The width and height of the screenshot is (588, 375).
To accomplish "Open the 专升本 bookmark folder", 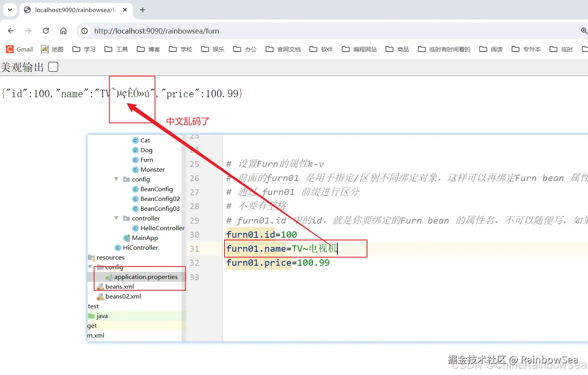I will click(526, 49).
